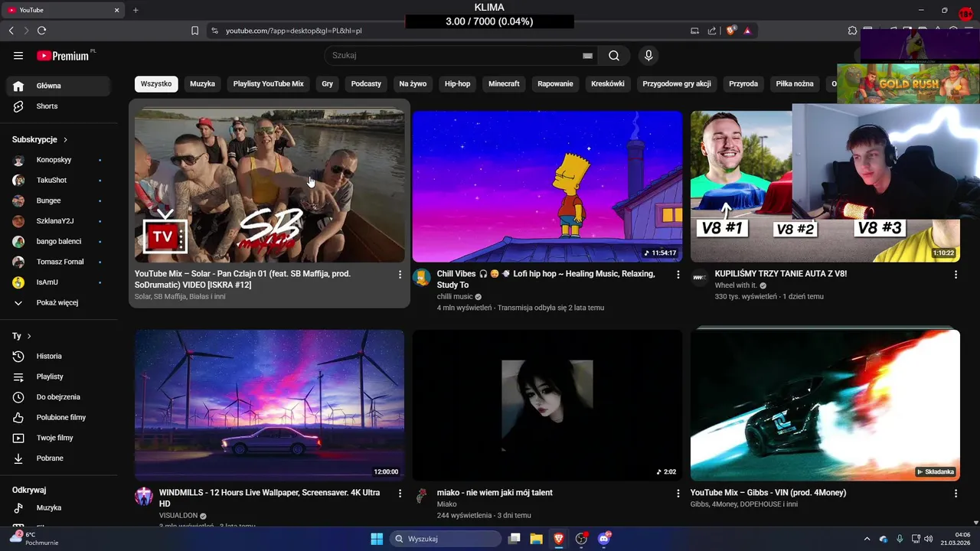Reload the page in browser toolbar
Image resolution: width=980 pixels, height=551 pixels.
coord(41,31)
